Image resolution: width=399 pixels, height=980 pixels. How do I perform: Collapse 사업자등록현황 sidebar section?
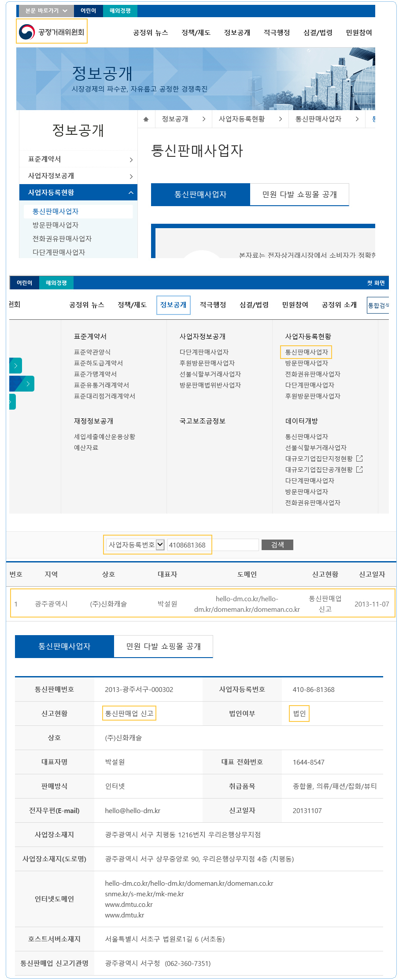click(78, 192)
